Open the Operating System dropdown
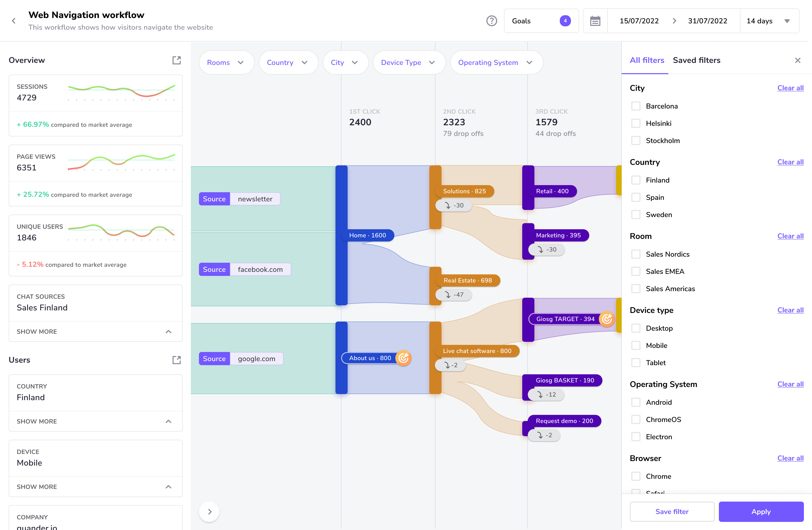This screenshot has width=812, height=530. pyautogui.click(x=496, y=62)
